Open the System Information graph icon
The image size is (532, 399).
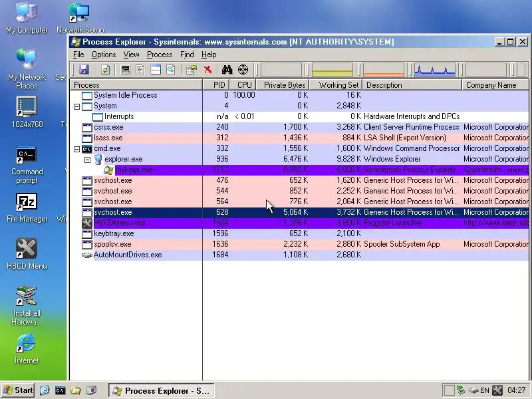[x=126, y=70]
